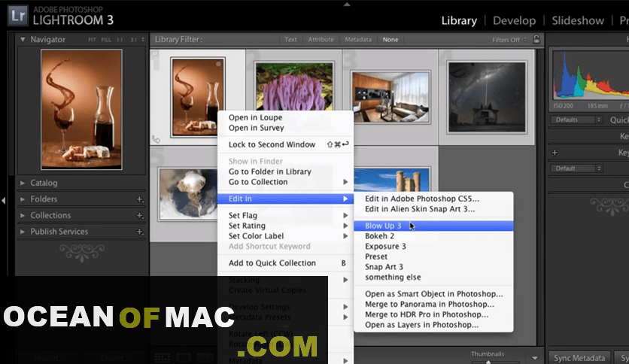Image resolution: width=629 pixels, height=364 pixels.
Task: Expand the Catalog panel
Action: pos(23,183)
